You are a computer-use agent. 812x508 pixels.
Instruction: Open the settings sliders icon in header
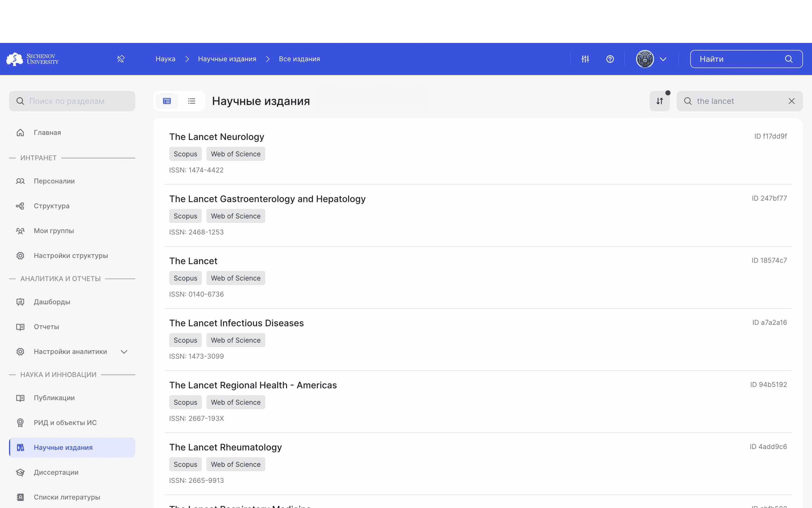(x=585, y=59)
